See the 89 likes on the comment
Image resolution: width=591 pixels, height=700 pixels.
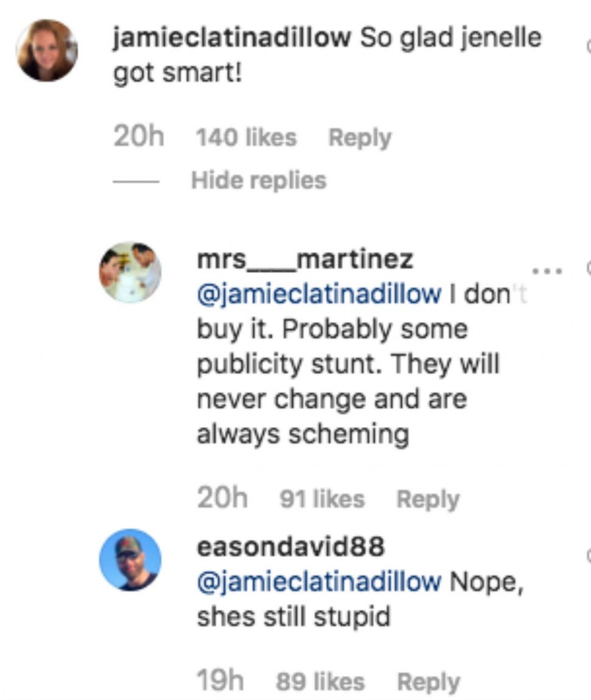(320, 682)
